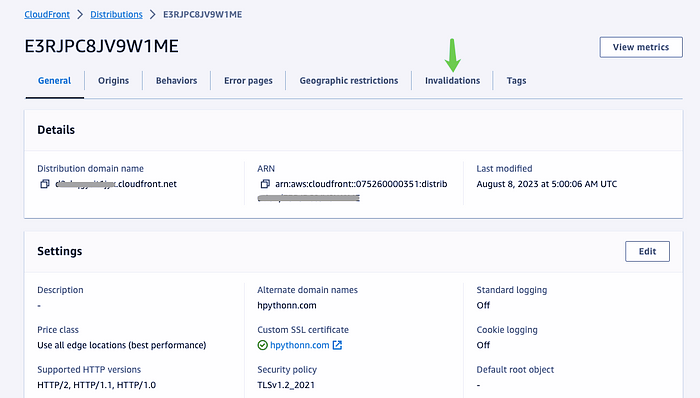This screenshot has width=700, height=398.
Task: Open the Behaviors tab
Action: 176,81
